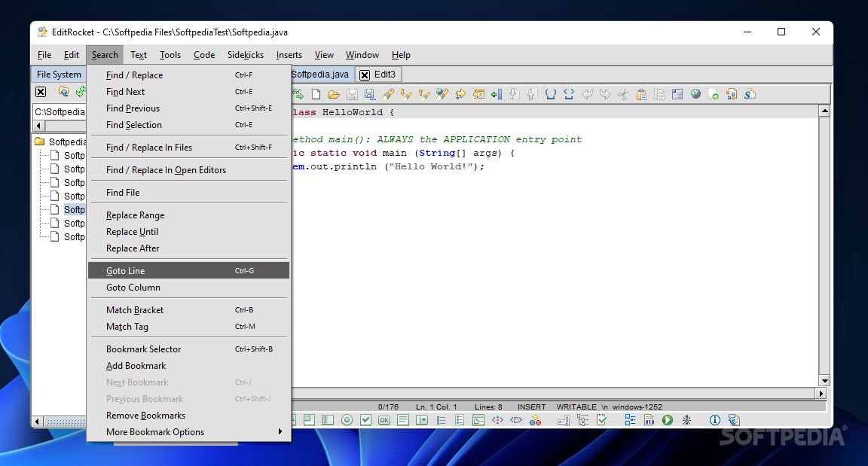Choose Add Bookmark menu entry
The image size is (868, 466).
188,366
